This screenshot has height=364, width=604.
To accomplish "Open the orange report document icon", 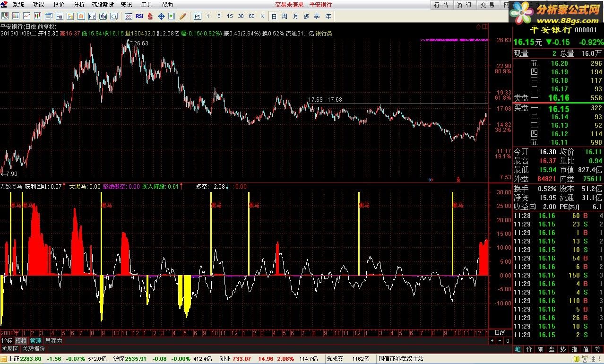I will click(81, 16).
